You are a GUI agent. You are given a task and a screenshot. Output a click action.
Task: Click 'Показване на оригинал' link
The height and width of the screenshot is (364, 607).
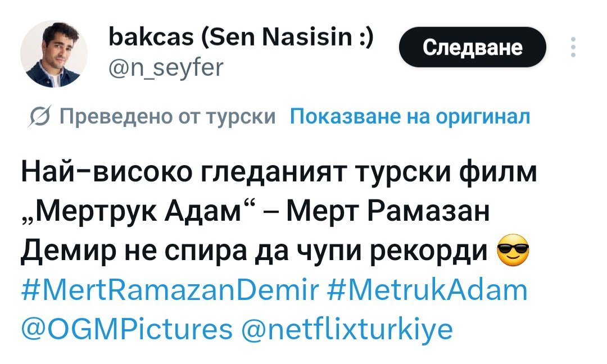tap(410, 116)
